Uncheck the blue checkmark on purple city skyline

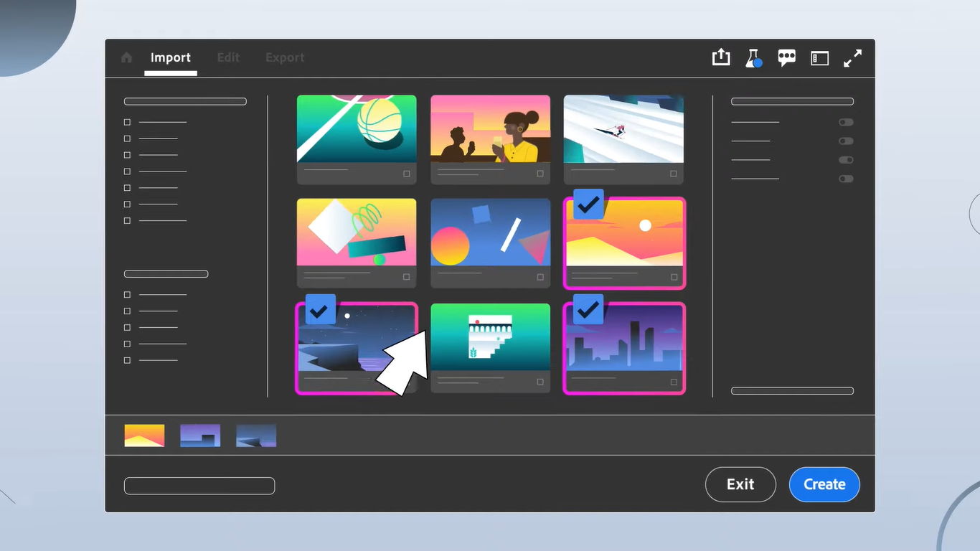pos(588,309)
